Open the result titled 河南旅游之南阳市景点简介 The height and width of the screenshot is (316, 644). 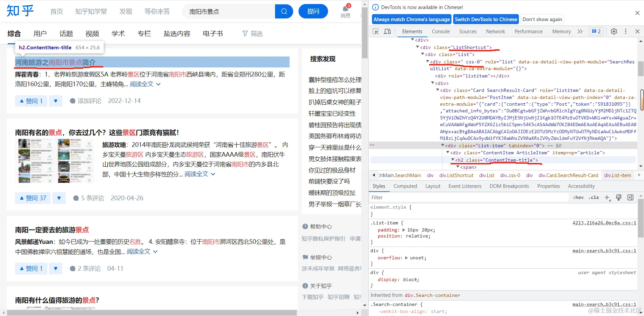pos(55,62)
